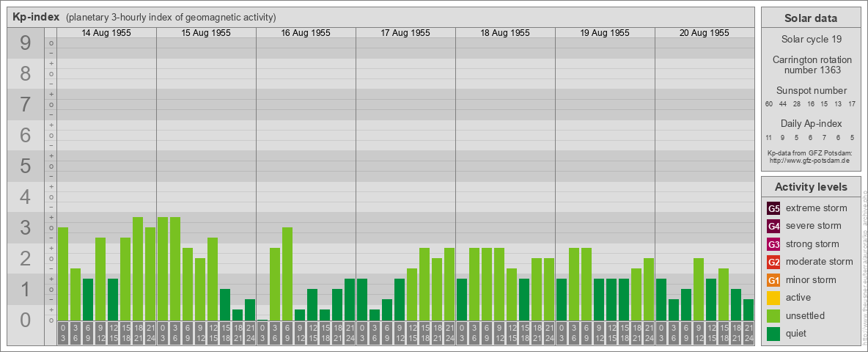This screenshot has width=868, height=352.
Task: Click Ap-index value 11
Action: (769, 137)
